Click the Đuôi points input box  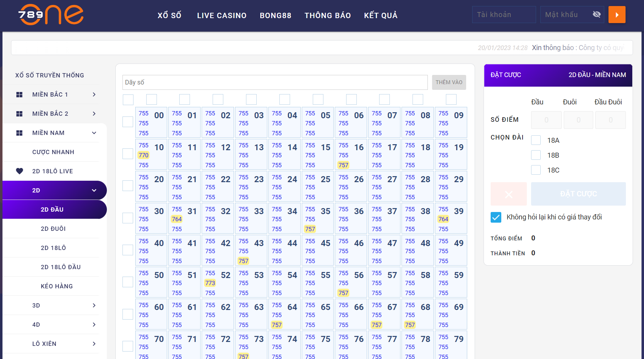[578, 120]
